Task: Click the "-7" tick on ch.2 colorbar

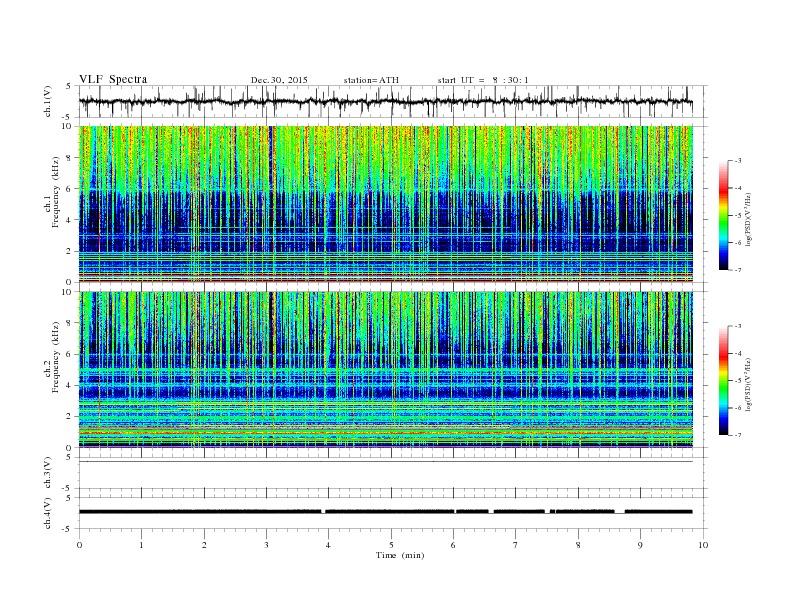Action: tap(737, 435)
